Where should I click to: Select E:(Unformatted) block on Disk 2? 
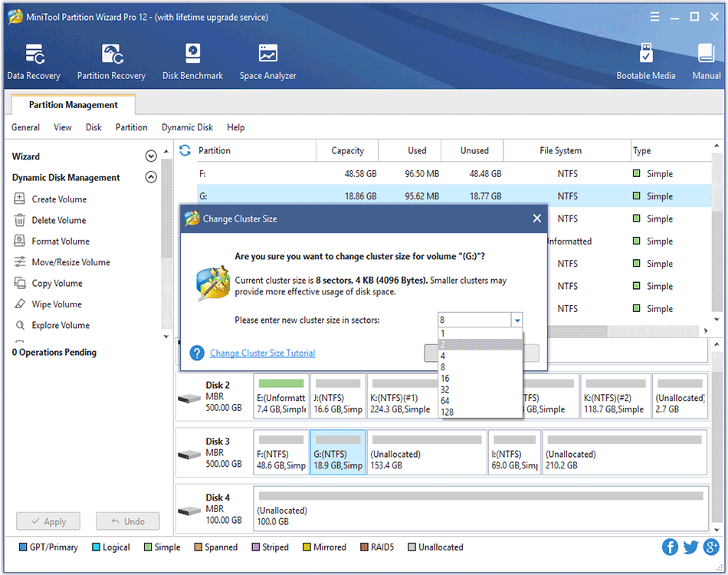pos(281,396)
